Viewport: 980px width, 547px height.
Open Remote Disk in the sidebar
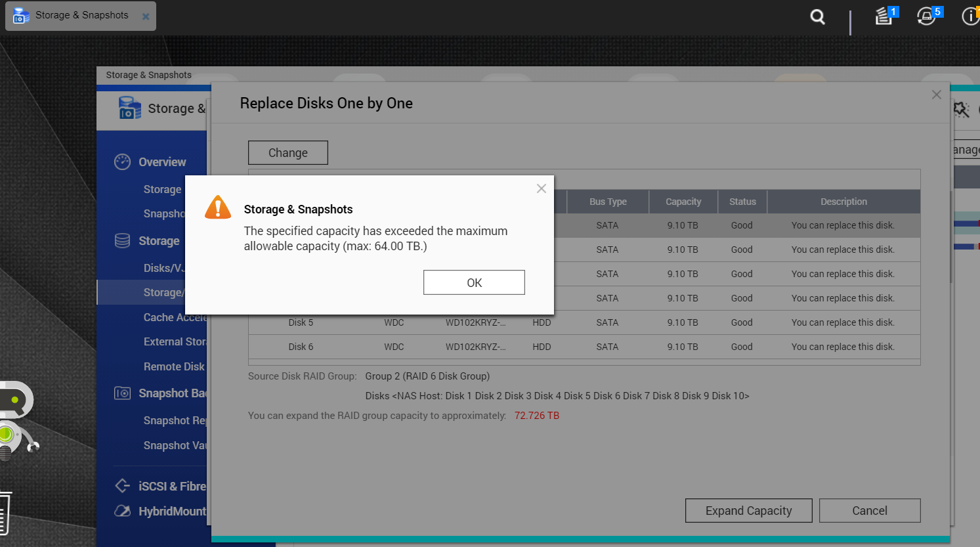click(174, 366)
